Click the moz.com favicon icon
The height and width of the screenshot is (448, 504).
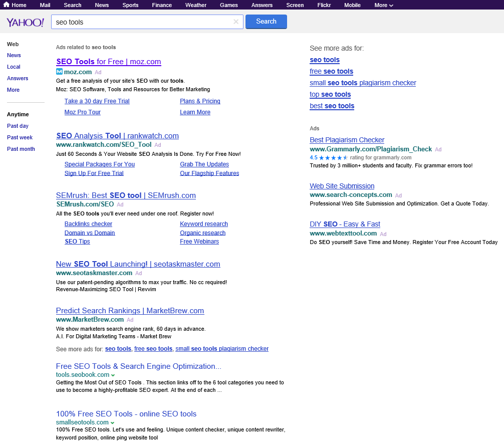pos(59,72)
